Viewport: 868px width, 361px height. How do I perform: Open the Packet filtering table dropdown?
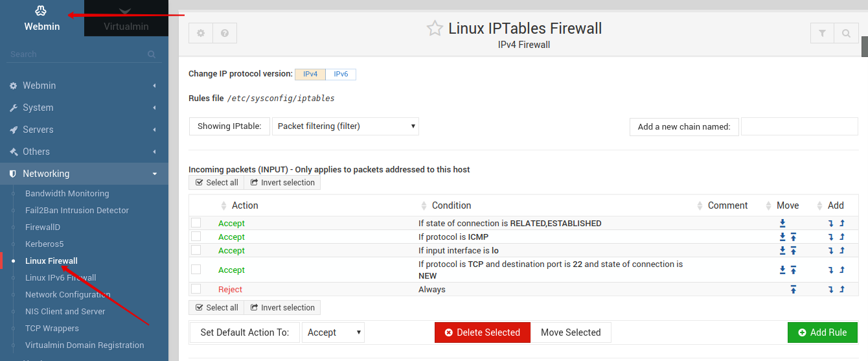(346, 126)
